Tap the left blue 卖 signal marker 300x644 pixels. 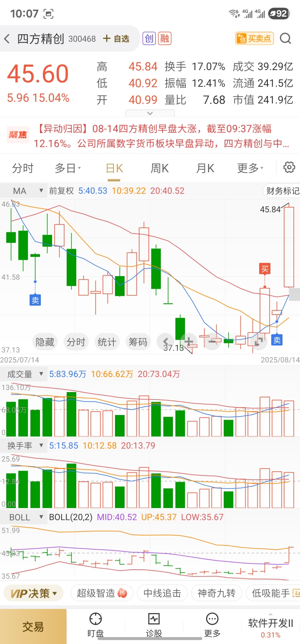pyautogui.click(x=35, y=299)
